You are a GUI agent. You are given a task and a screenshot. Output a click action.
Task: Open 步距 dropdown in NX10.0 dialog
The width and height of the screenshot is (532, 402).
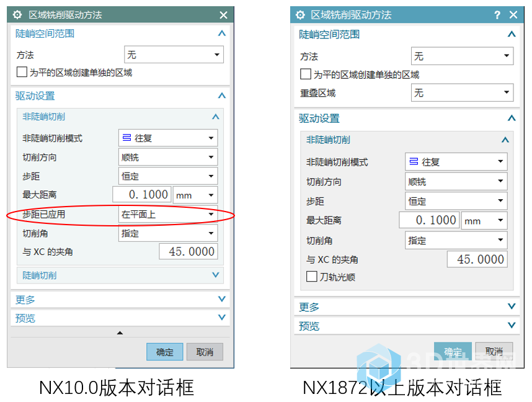pyautogui.click(x=168, y=176)
